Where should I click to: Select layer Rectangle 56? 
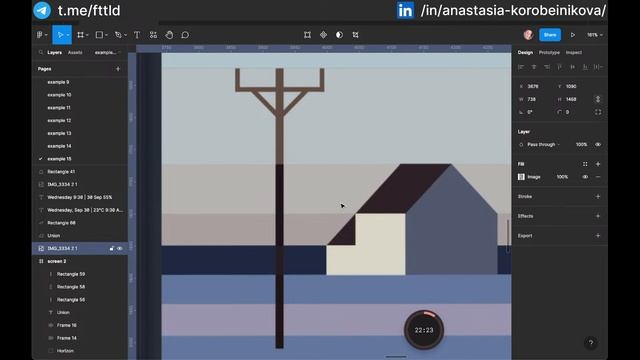[x=71, y=300]
